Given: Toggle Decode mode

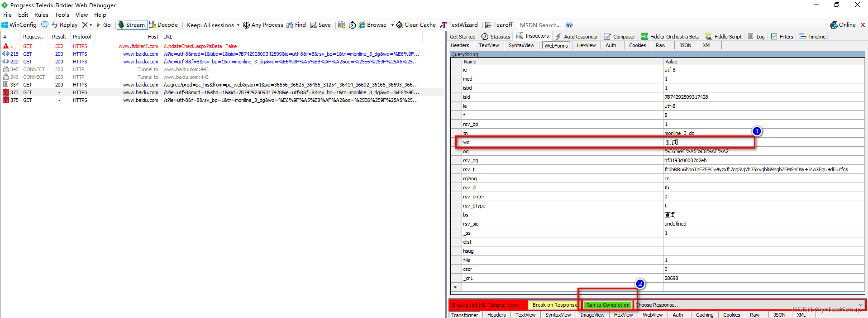Looking at the screenshot, I should [163, 25].
